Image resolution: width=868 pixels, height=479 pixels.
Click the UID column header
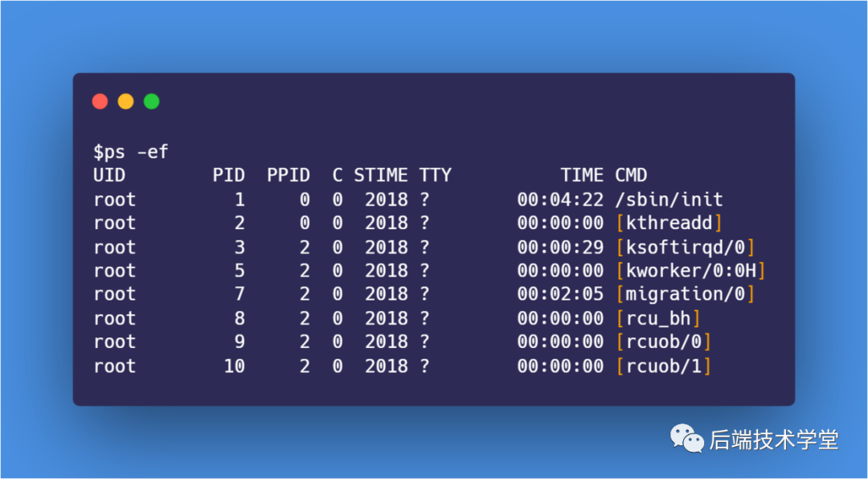(x=109, y=175)
